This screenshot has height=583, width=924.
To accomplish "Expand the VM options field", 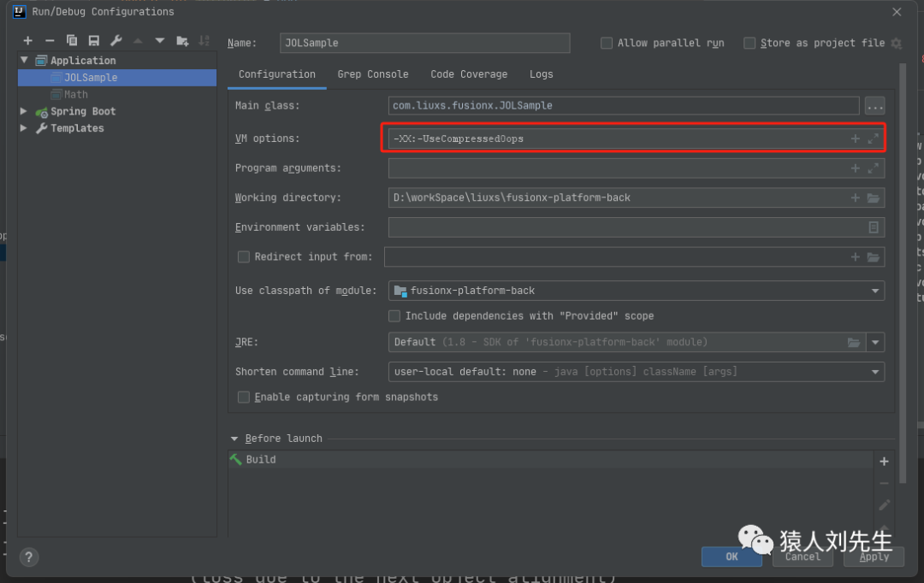I will (874, 138).
